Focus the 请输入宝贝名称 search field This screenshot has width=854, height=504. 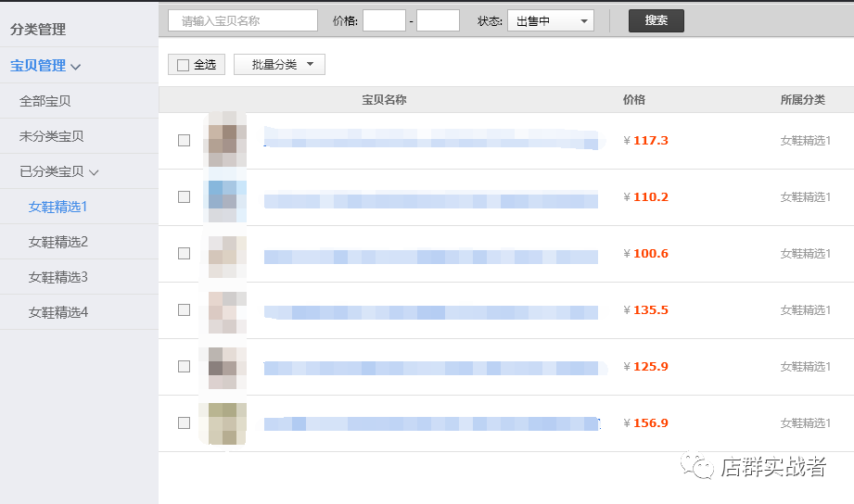pos(243,20)
